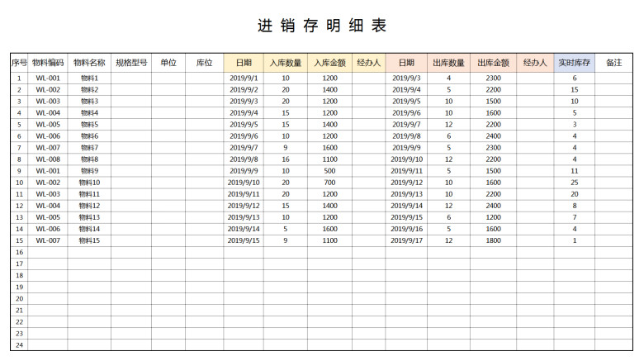The image size is (644, 361).
Task: Select the 规格型号 column header
Action: click(131, 63)
